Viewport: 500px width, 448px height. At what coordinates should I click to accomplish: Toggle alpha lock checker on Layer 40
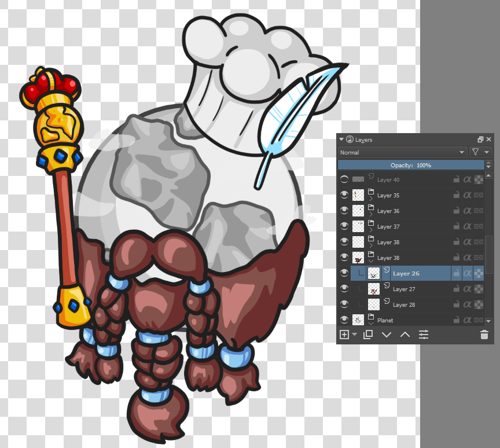point(479,179)
